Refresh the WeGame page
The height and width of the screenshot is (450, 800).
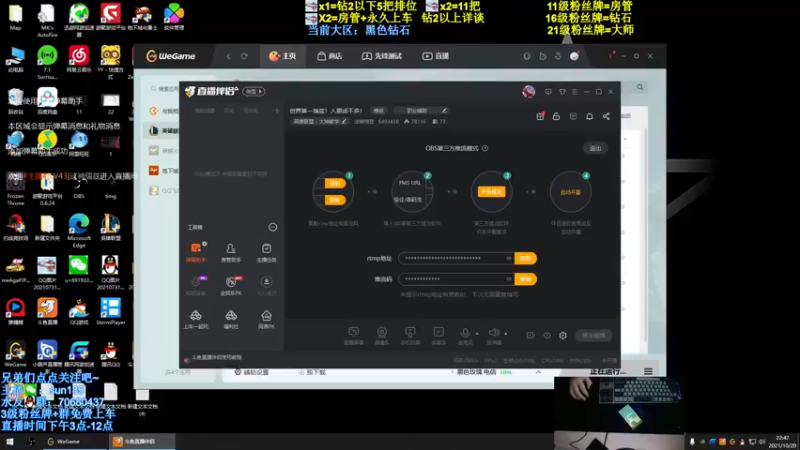coord(244,56)
